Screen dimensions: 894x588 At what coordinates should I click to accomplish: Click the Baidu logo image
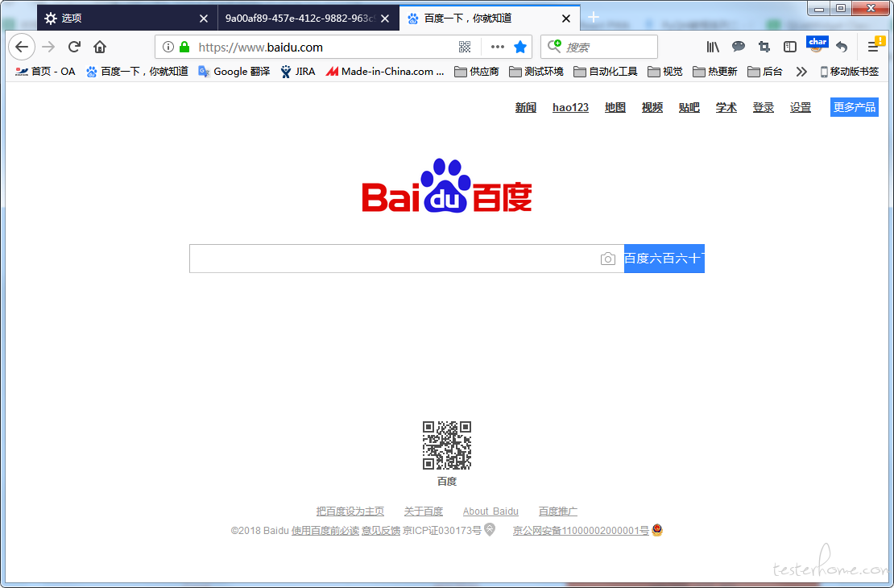[x=447, y=185]
